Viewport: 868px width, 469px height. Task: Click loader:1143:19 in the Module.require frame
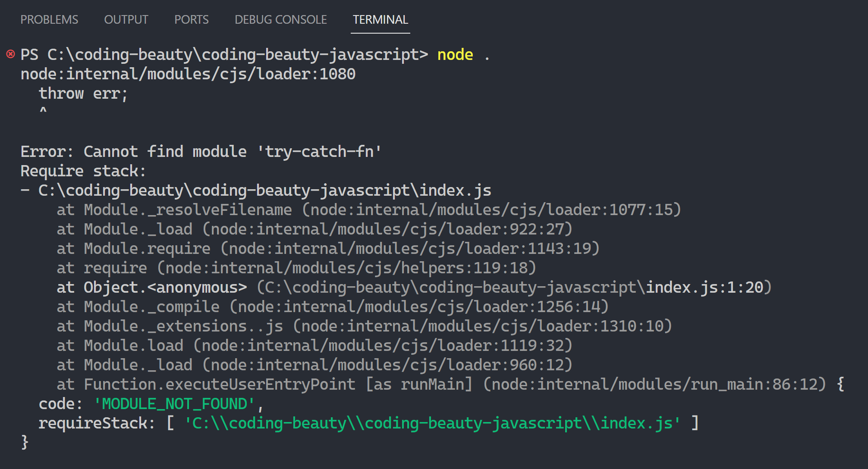pos(410,248)
